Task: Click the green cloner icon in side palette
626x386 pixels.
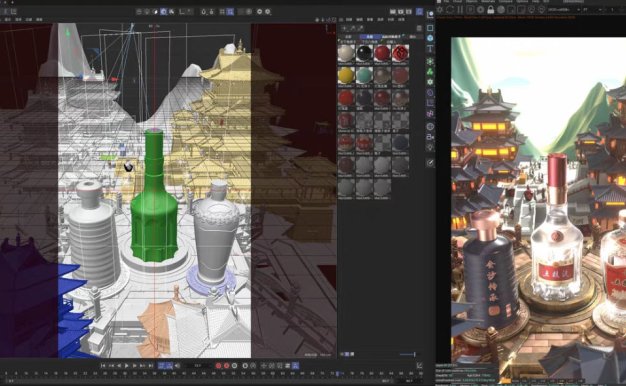Action: (430, 72)
